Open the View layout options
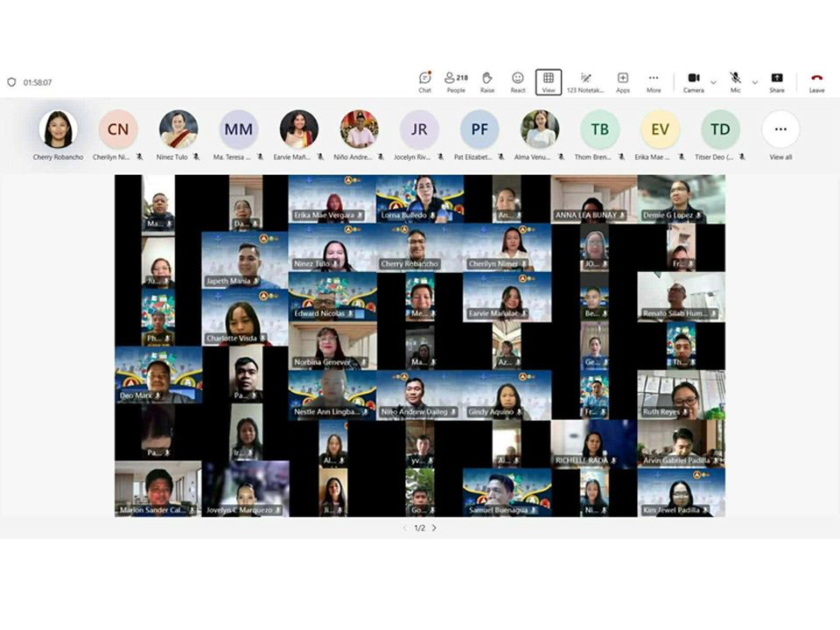The width and height of the screenshot is (840, 630). click(549, 81)
